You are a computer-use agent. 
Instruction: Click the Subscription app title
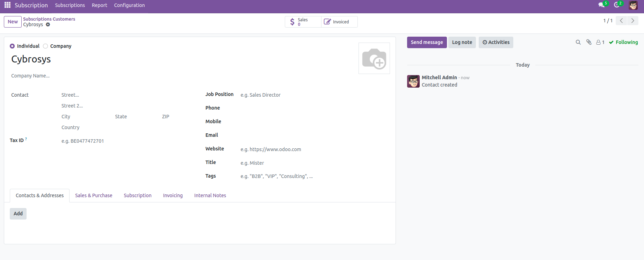[31, 5]
